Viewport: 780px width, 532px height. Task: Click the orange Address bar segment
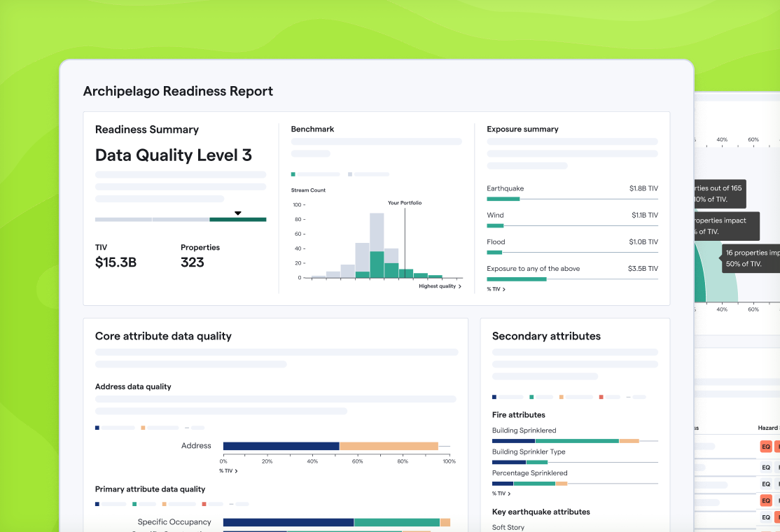(x=389, y=446)
